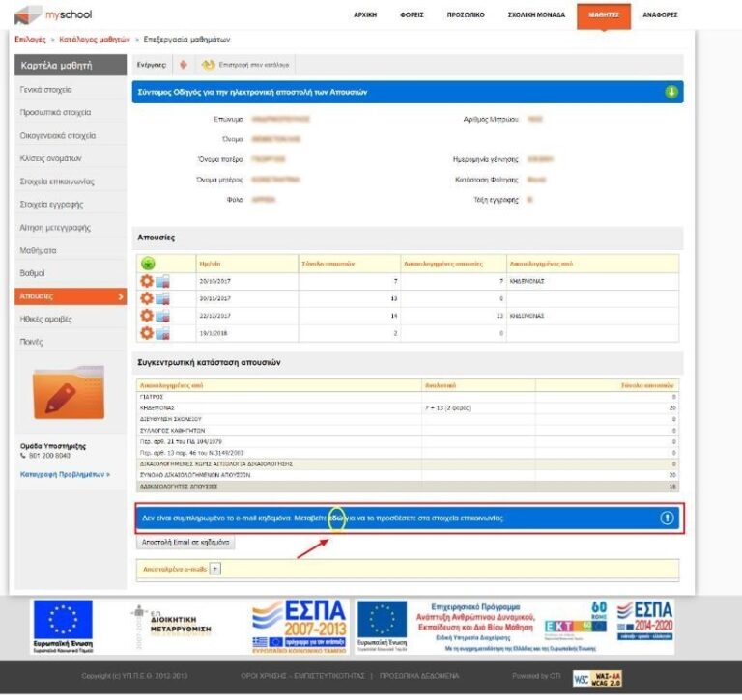Expand the Απεσταλμένα e-mails section
742x700 pixels.
pos(215,569)
